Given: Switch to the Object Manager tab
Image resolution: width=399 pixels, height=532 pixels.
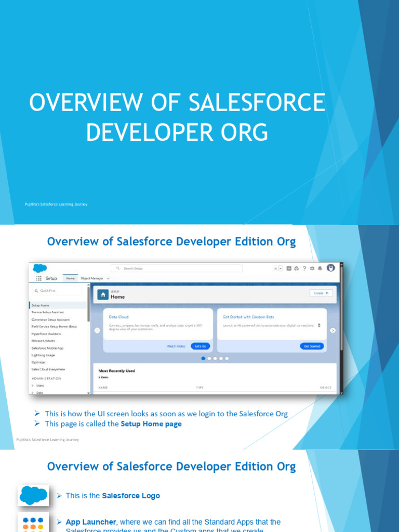Looking at the screenshot, I should (92, 278).
